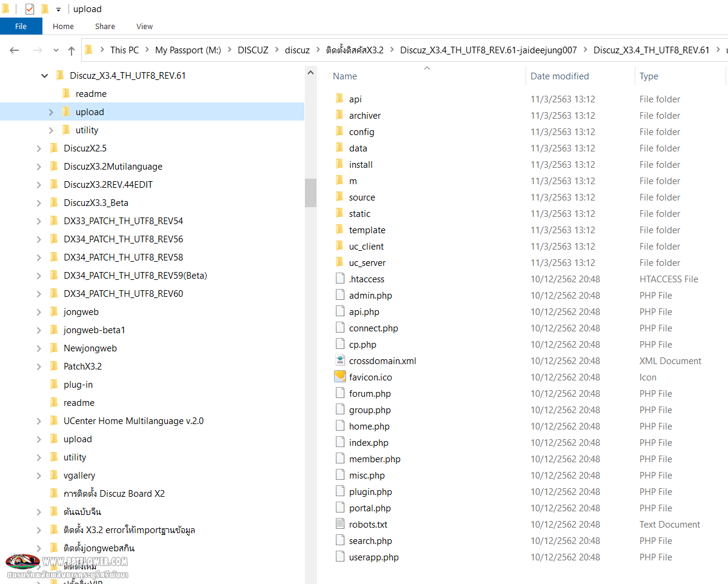The height and width of the screenshot is (584, 728).
Task: Open the File tab
Action: point(21,26)
